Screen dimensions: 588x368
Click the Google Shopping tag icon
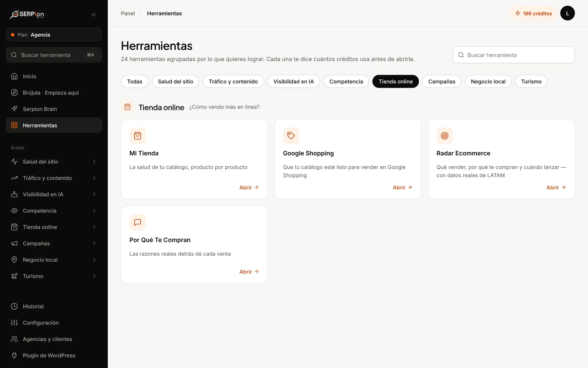[x=291, y=136]
